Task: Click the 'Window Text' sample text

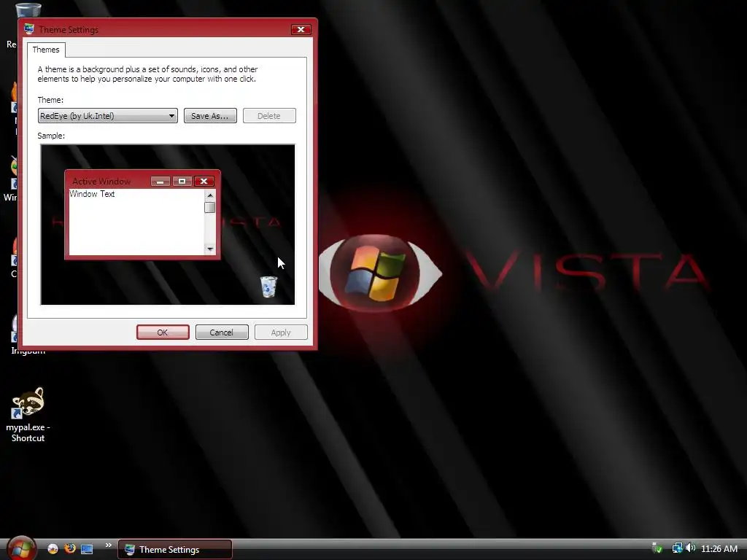Action: click(92, 194)
